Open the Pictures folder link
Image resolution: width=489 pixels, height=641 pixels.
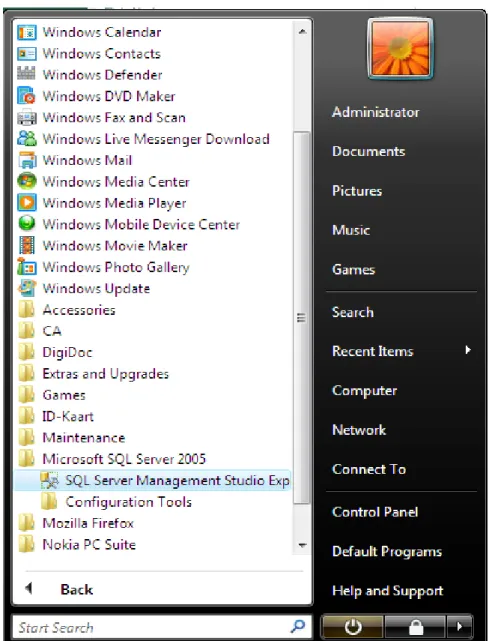(357, 191)
